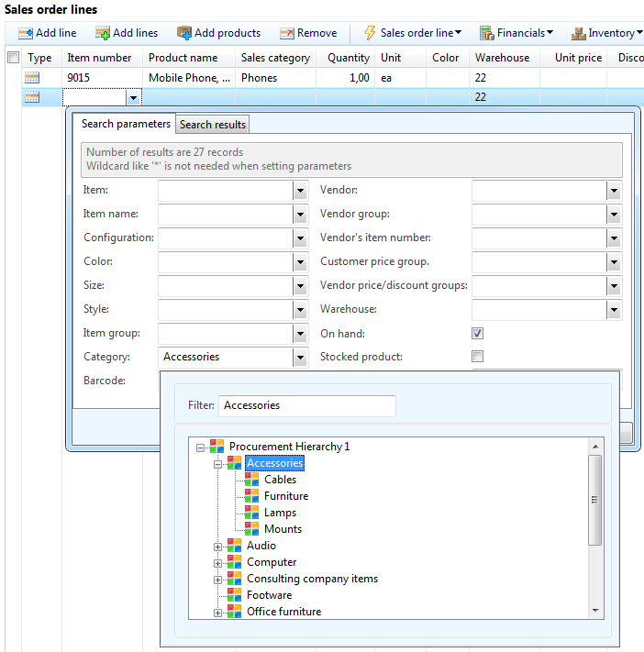Click the Office furniture category icon
The height and width of the screenshot is (652, 644).
[234, 612]
